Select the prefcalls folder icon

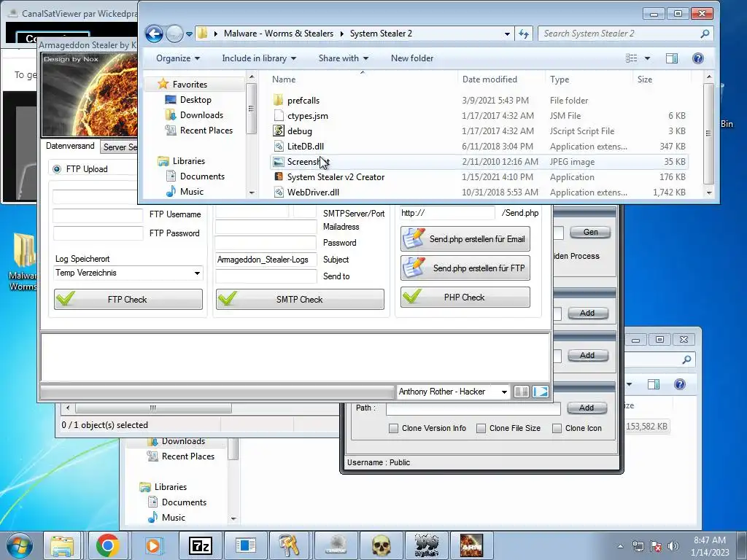279,101
